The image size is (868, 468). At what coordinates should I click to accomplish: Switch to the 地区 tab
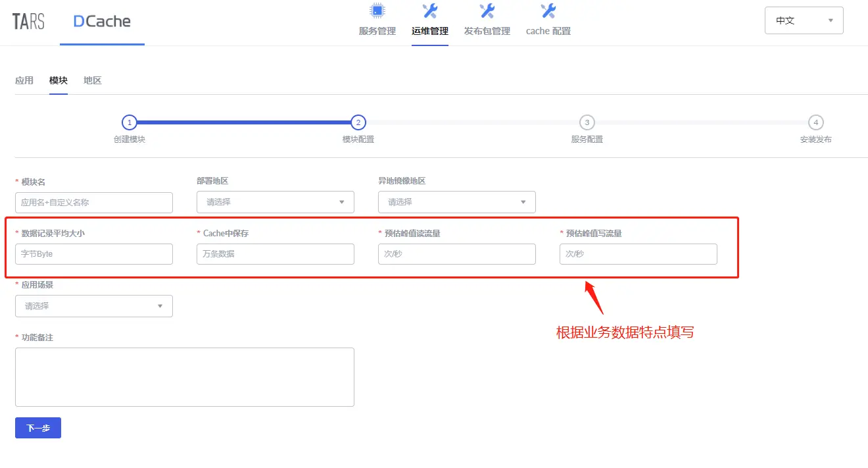tap(93, 80)
